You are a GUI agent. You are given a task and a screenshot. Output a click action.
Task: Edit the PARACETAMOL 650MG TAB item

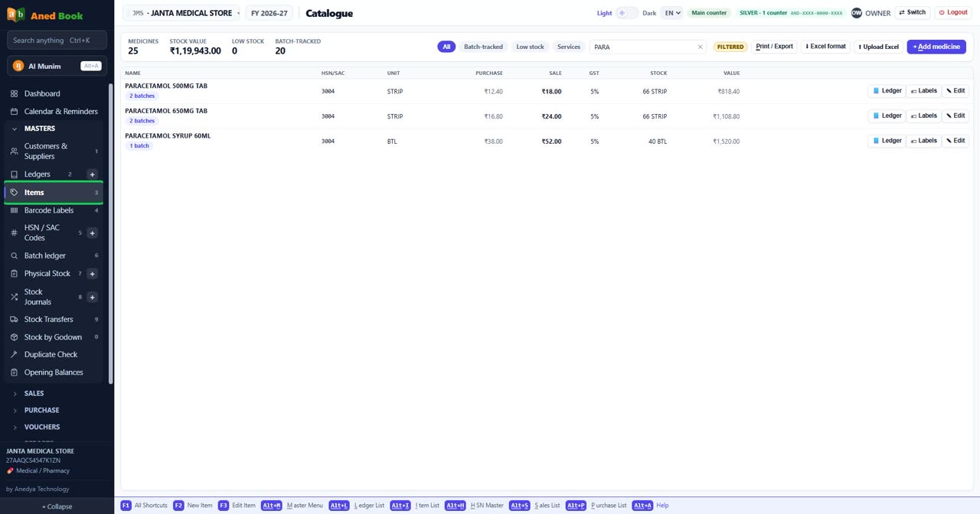(x=955, y=116)
